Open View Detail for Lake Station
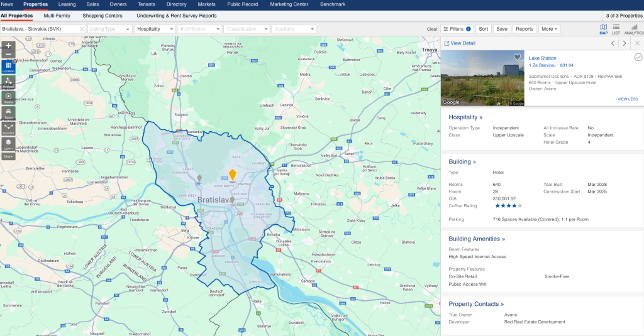 pyautogui.click(x=460, y=43)
